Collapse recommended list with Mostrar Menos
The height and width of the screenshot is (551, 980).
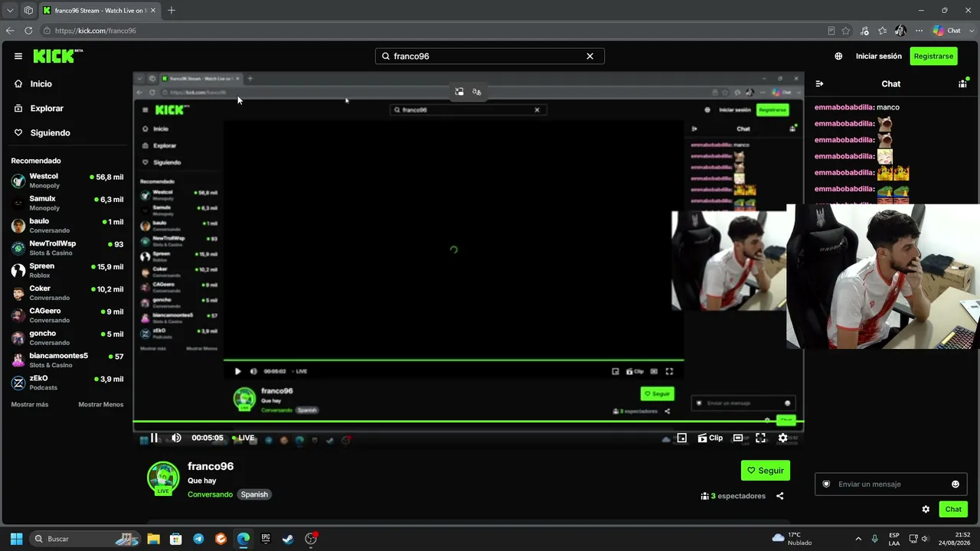pos(101,405)
